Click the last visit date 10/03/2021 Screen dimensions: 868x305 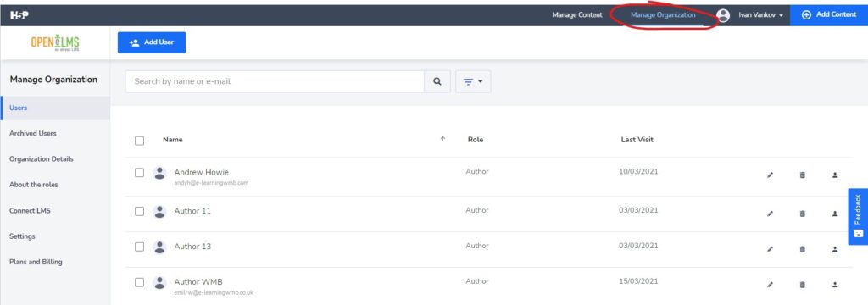[x=638, y=172]
